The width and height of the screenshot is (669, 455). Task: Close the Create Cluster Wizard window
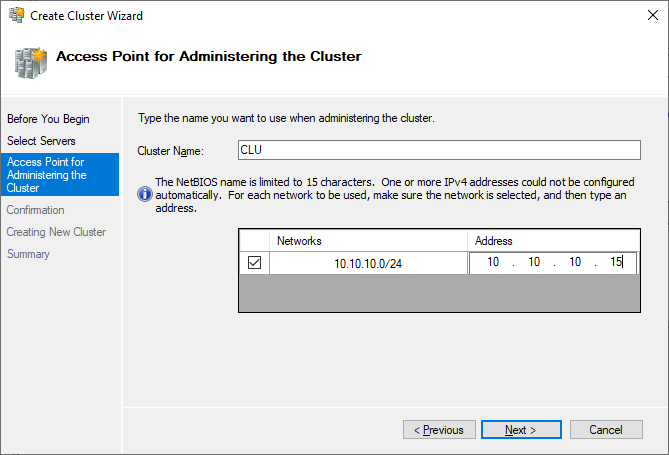click(x=652, y=15)
